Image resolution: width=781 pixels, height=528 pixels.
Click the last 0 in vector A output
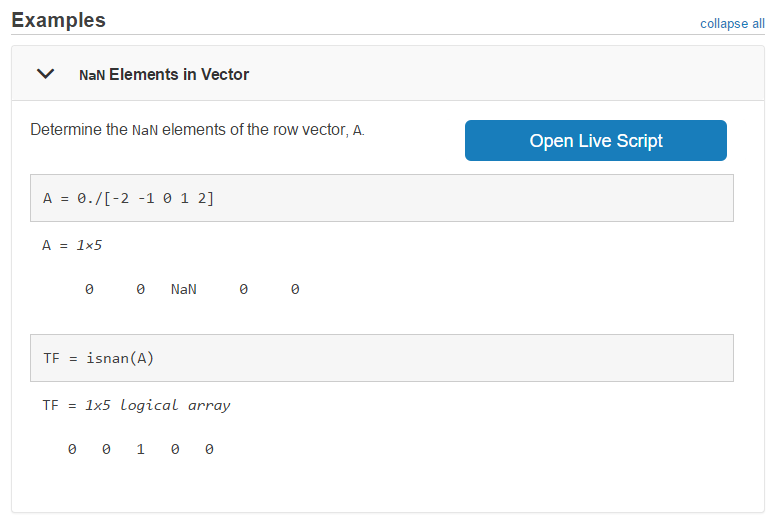(x=295, y=290)
